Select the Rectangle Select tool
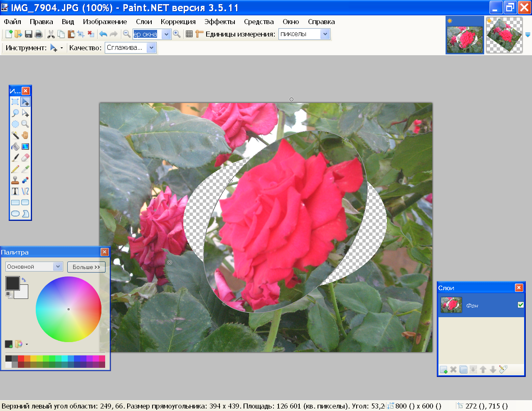The height and width of the screenshot is (411, 532). [x=15, y=102]
